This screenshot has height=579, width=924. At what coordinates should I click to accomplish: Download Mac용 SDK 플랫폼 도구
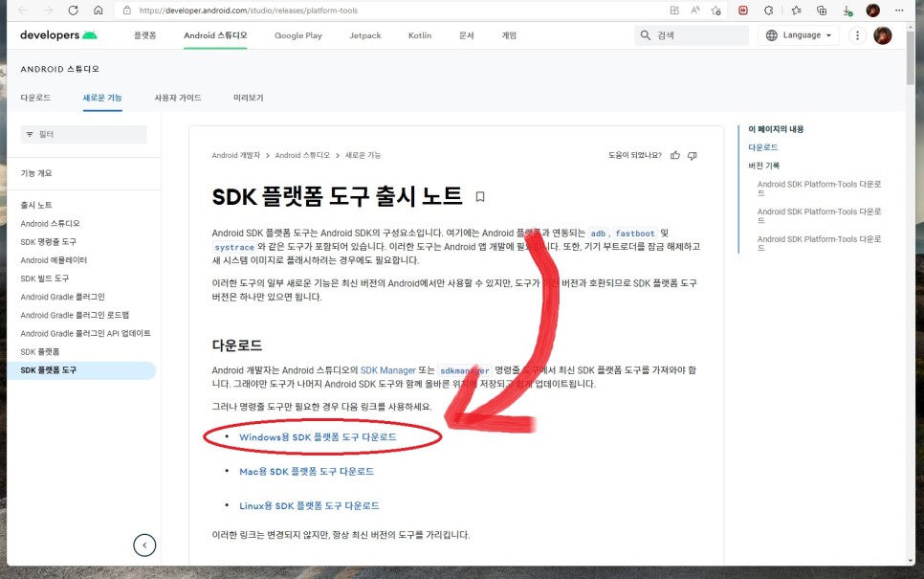[x=306, y=471]
